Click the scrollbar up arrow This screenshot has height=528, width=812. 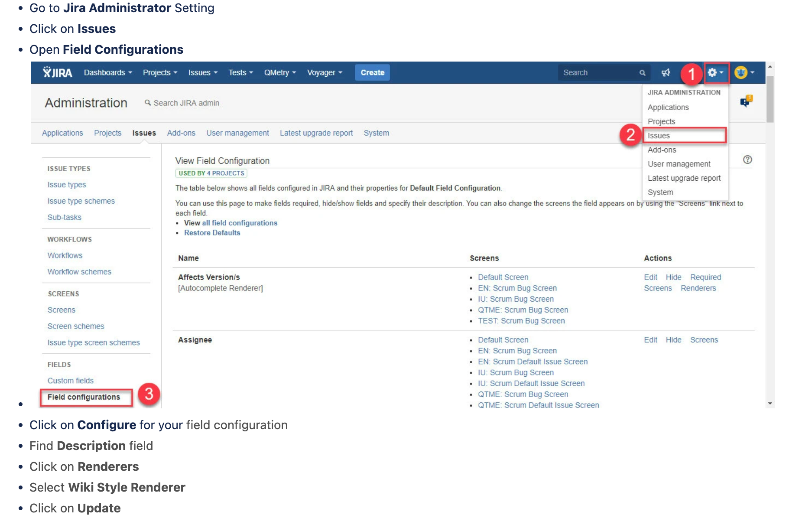point(770,66)
